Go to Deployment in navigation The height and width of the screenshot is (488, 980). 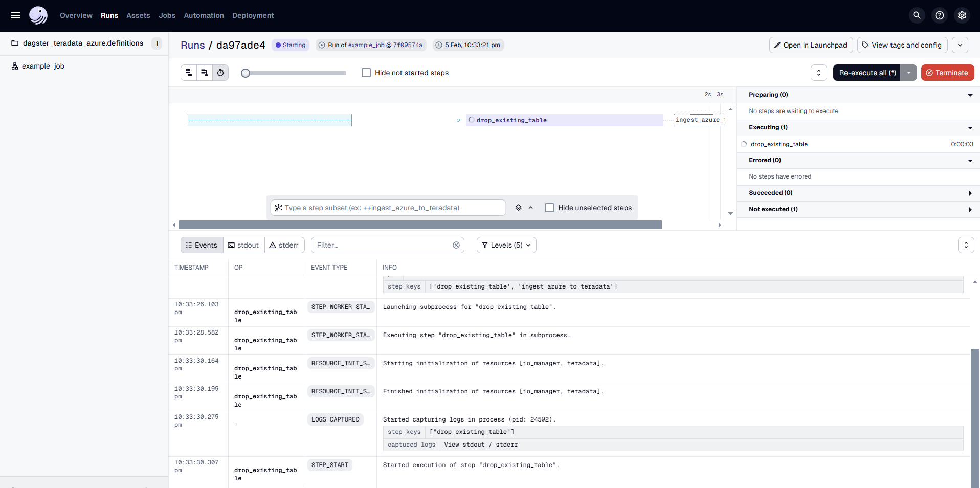click(x=253, y=15)
